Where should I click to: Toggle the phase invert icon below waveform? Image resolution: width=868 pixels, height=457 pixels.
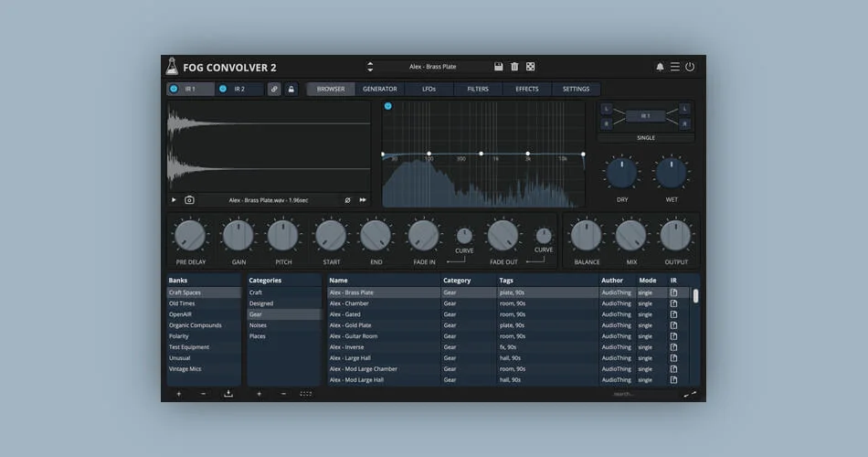click(x=347, y=200)
